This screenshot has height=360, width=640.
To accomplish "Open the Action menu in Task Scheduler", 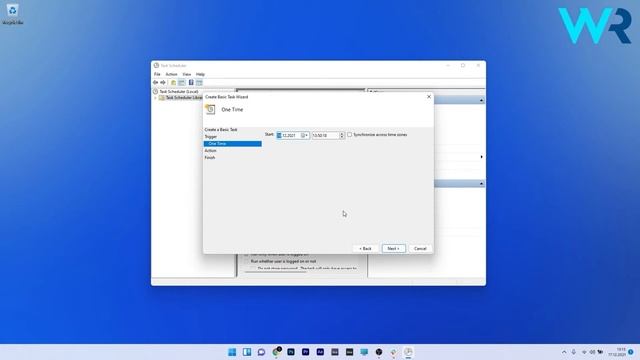I will (171, 74).
